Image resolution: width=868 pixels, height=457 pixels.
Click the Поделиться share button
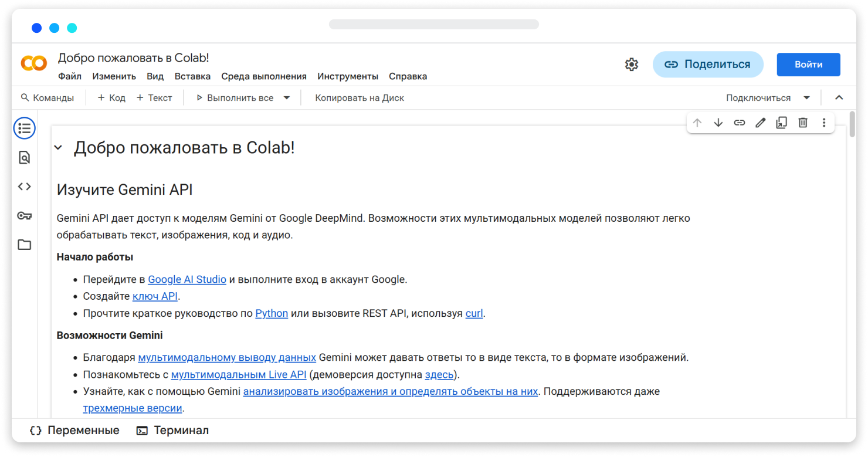coord(708,65)
